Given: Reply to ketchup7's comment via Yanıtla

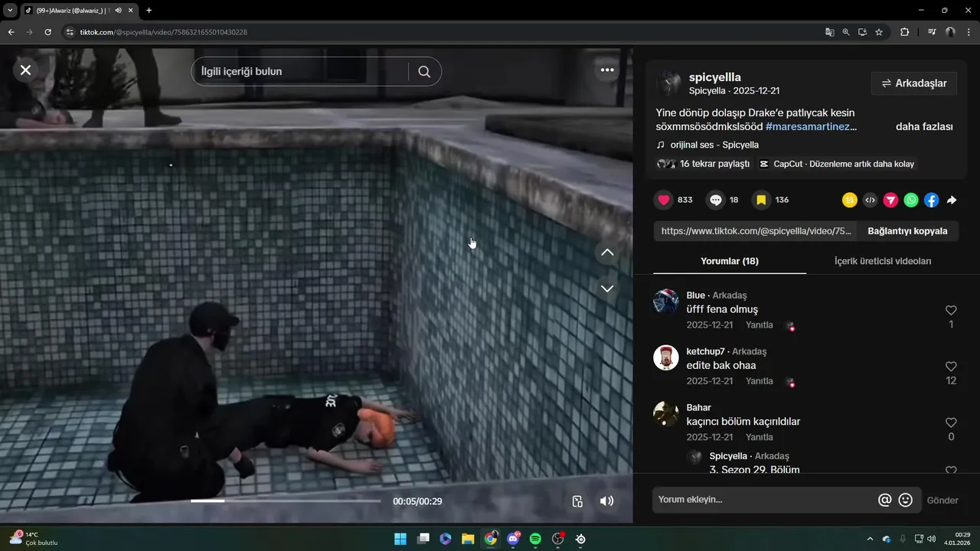Looking at the screenshot, I should [759, 381].
